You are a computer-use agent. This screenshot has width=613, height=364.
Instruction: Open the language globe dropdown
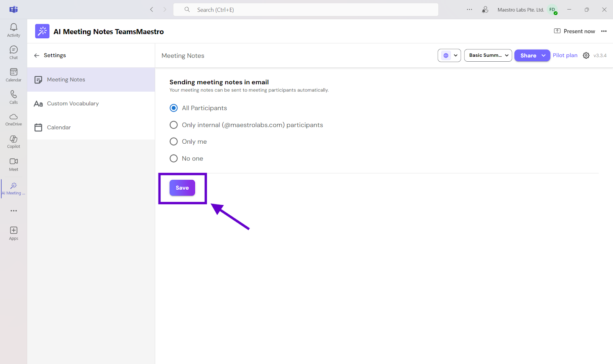pyautogui.click(x=449, y=56)
